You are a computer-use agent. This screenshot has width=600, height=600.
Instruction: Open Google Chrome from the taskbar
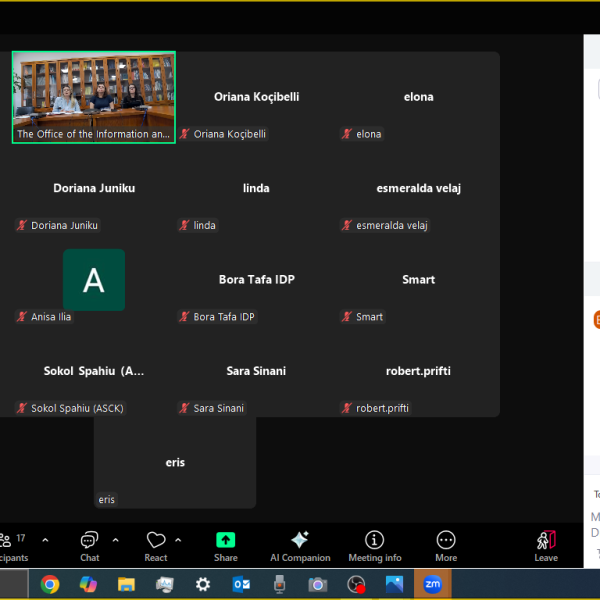coord(50,585)
